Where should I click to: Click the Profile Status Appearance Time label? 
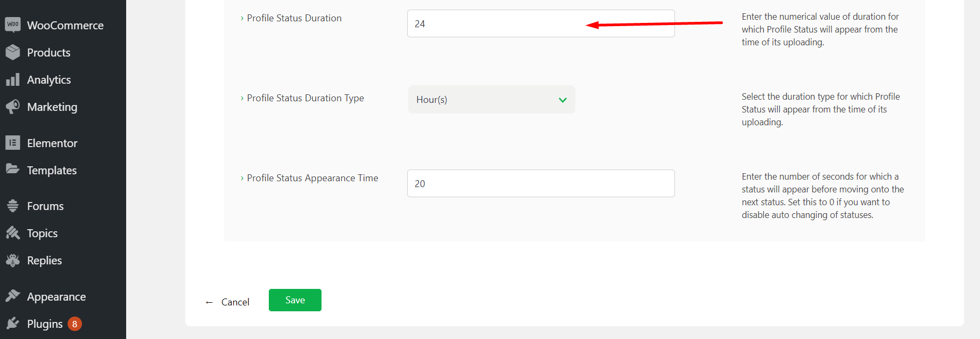312,178
